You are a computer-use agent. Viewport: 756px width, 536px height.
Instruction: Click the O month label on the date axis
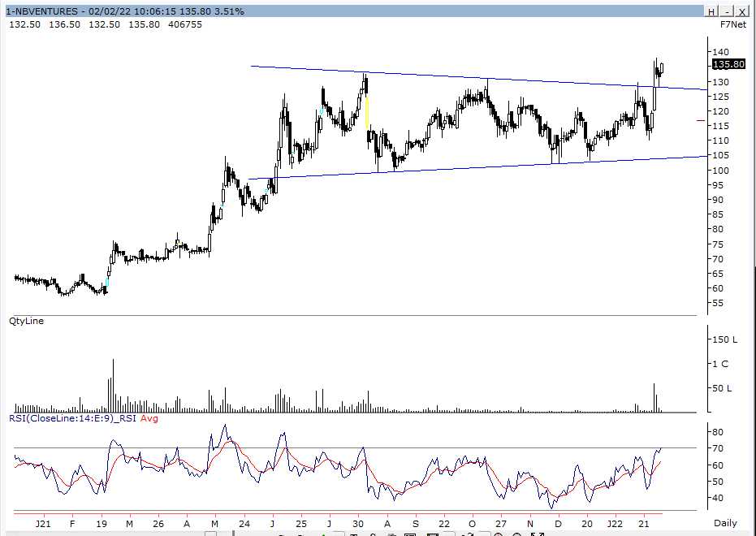coord(472,524)
